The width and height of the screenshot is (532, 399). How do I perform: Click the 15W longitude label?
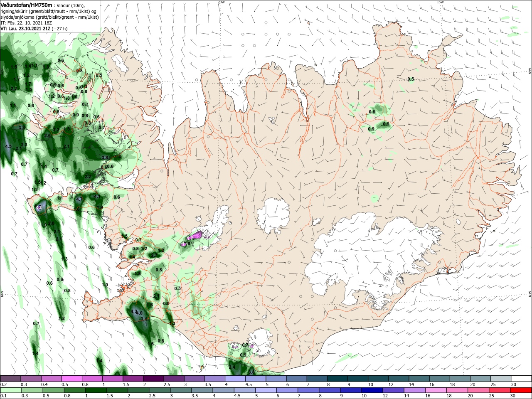tap(440, 2)
